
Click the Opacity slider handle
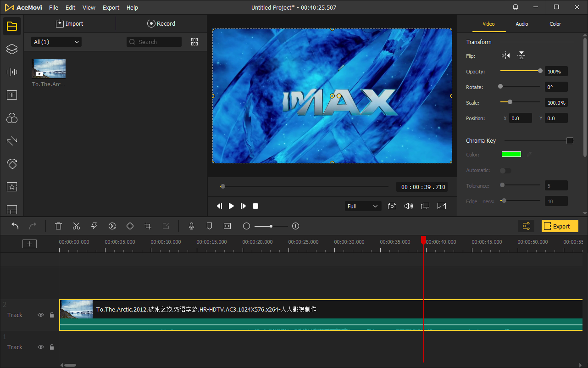tap(540, 71)
